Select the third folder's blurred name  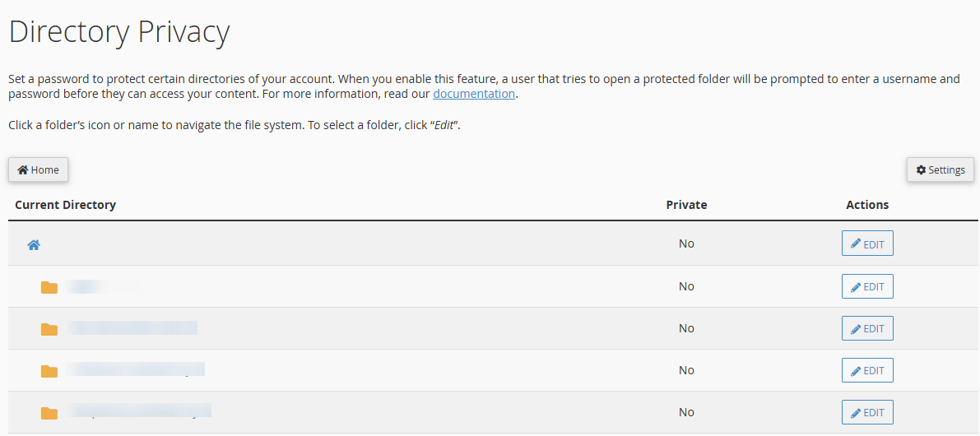pos(136,369)
